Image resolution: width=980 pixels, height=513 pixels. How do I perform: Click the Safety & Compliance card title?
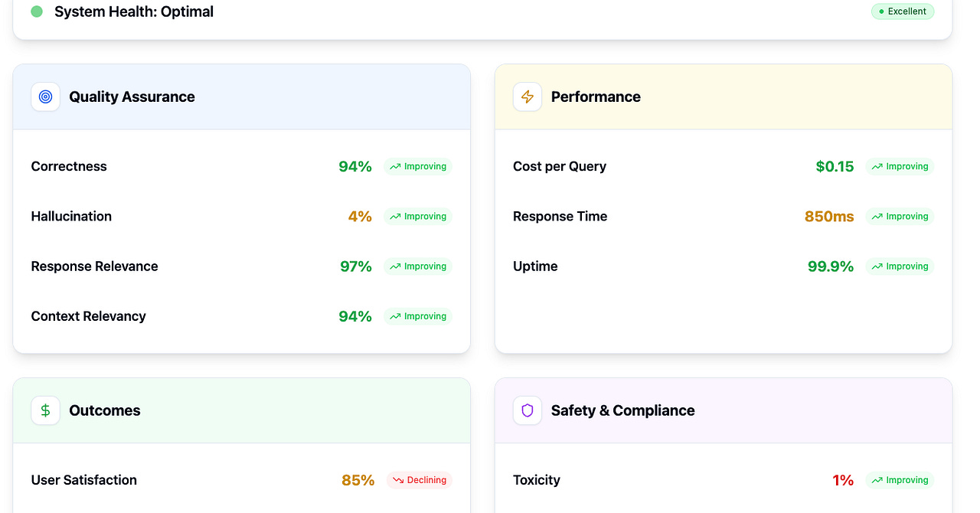pyautogui.click(x=623, y=410)
